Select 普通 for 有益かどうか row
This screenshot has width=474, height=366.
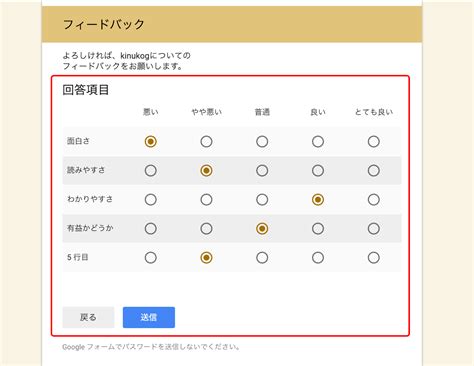click(262, 228)
